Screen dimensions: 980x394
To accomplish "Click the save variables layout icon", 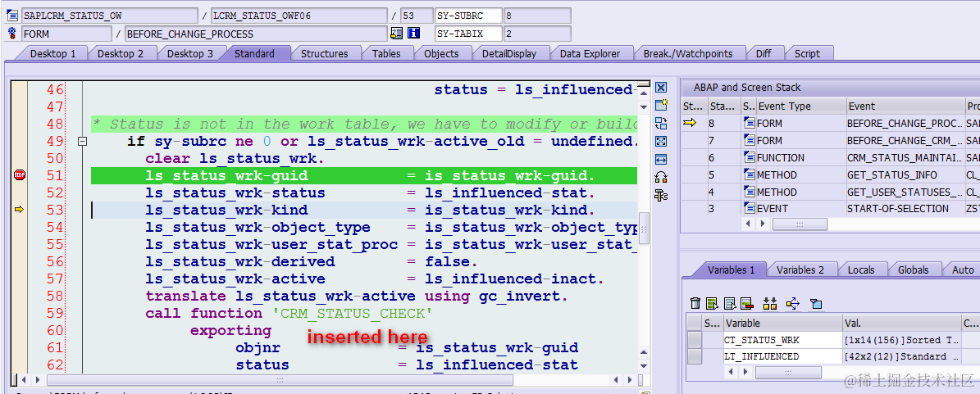I will click(x=712, y=303).
